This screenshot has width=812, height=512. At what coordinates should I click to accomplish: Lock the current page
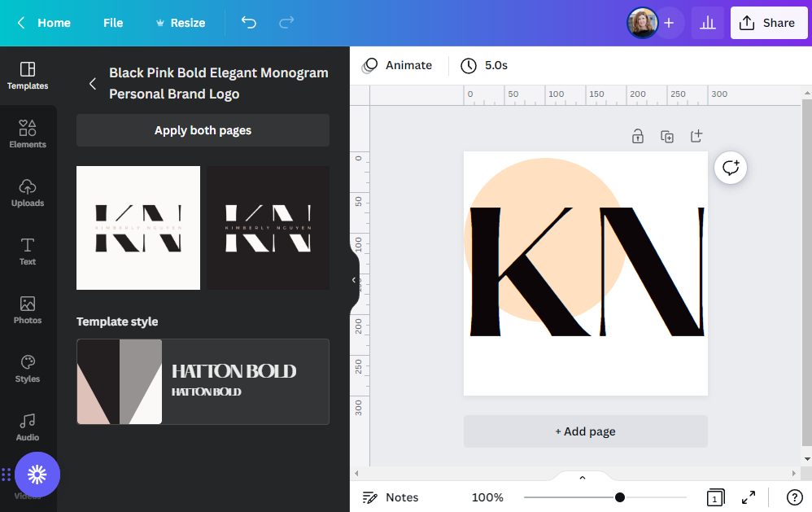(x=638, y=136)
